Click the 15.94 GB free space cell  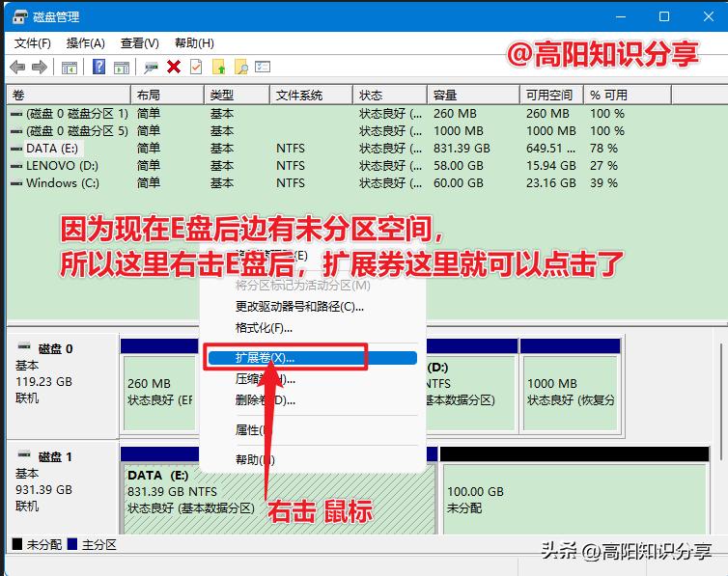[550, 166]
